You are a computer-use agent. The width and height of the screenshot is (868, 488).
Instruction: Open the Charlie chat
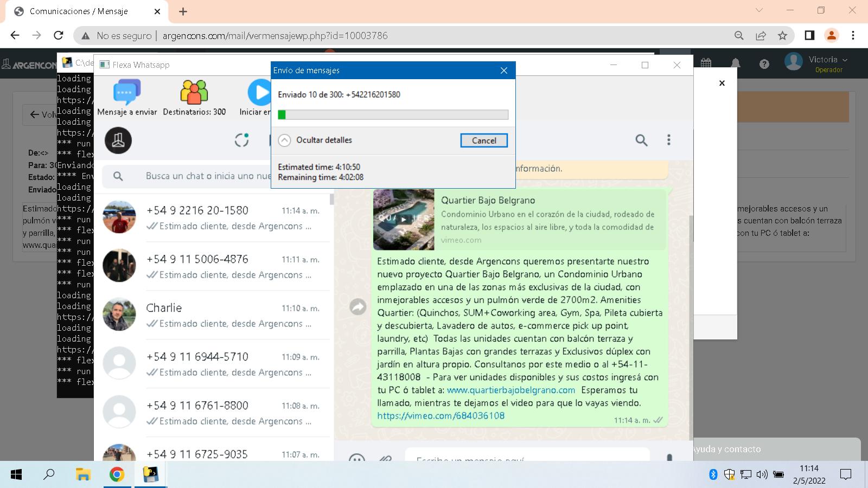pyautogui.click(x=212, y=315)
